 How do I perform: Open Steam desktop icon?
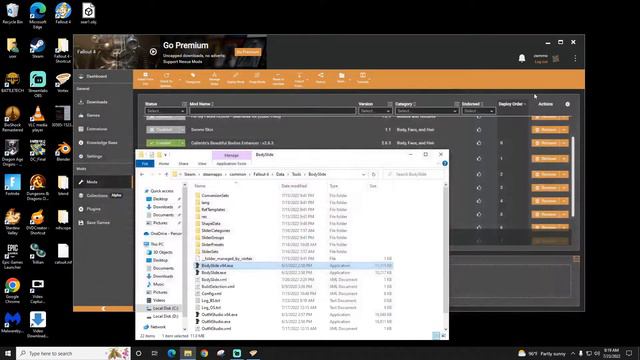coord(38,48)
